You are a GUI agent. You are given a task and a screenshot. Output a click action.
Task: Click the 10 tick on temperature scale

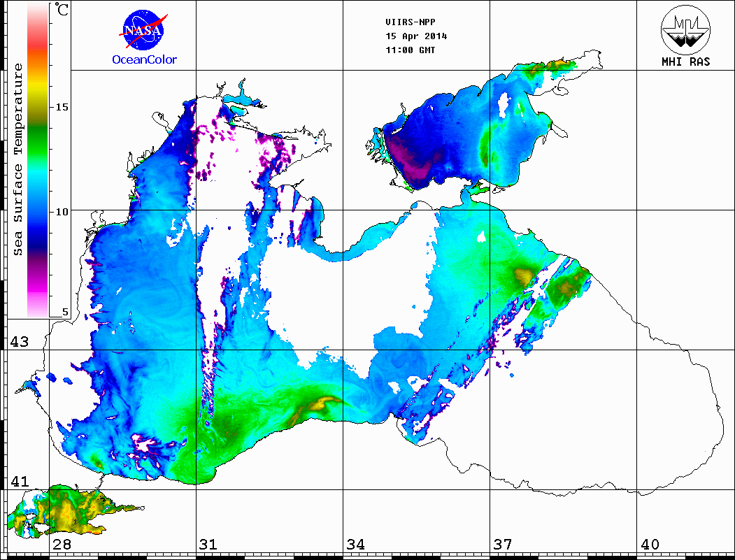click(x=62, y=212)
